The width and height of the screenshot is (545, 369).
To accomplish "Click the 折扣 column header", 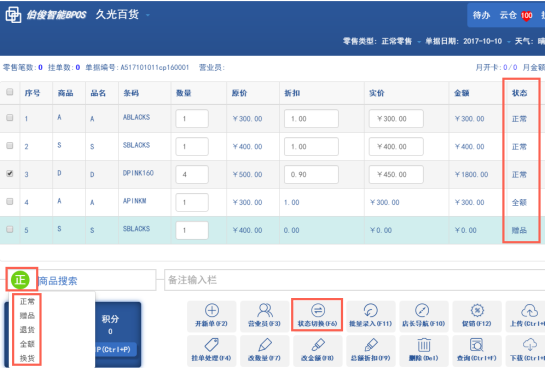I will coord(292,93).
